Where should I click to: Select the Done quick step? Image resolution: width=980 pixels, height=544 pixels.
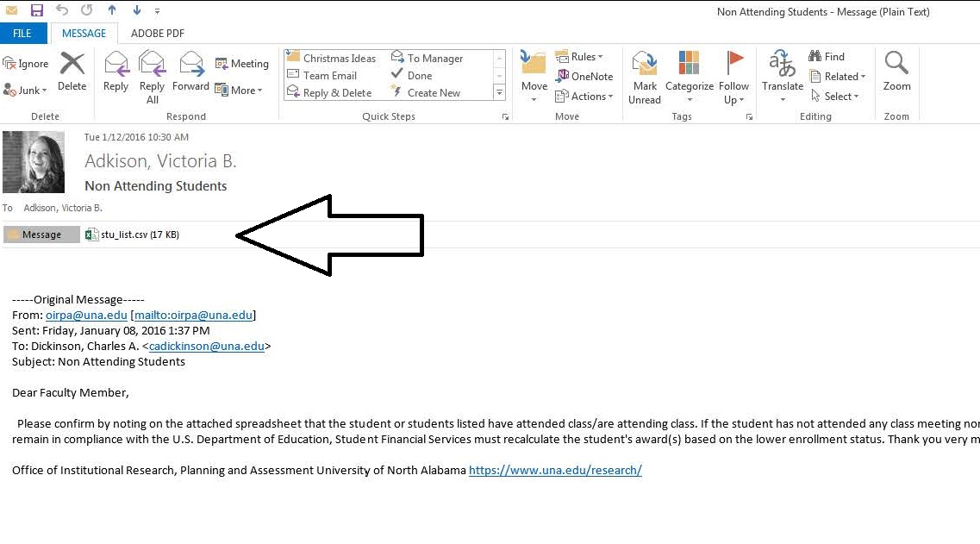click(x=420, y=76)
